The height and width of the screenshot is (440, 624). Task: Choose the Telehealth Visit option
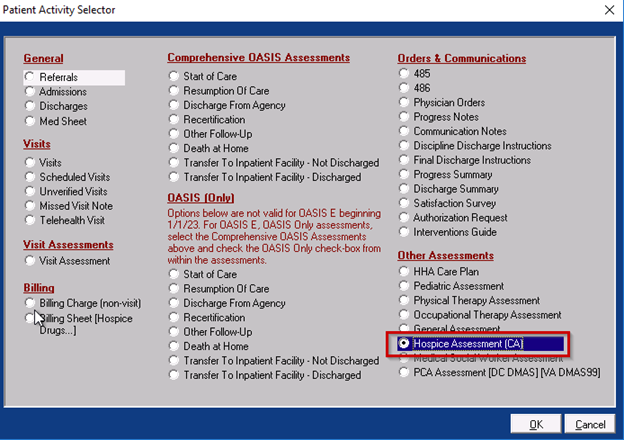[x=31, y=220]
